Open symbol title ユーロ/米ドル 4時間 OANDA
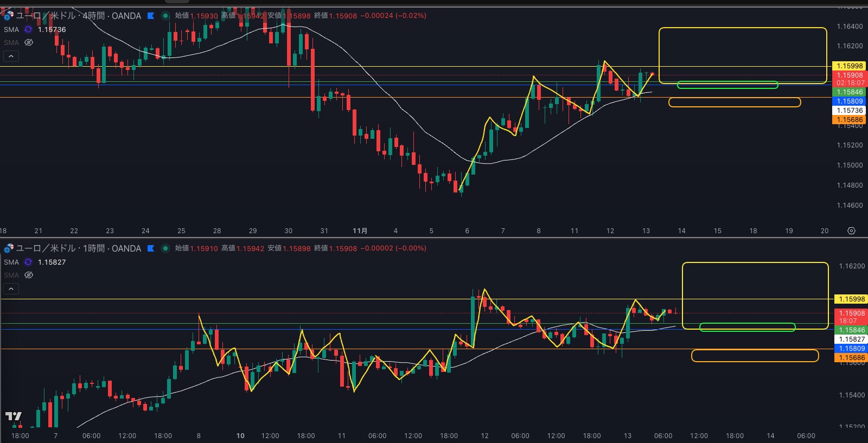The image size is (868, 443). (x=79, y=16)
